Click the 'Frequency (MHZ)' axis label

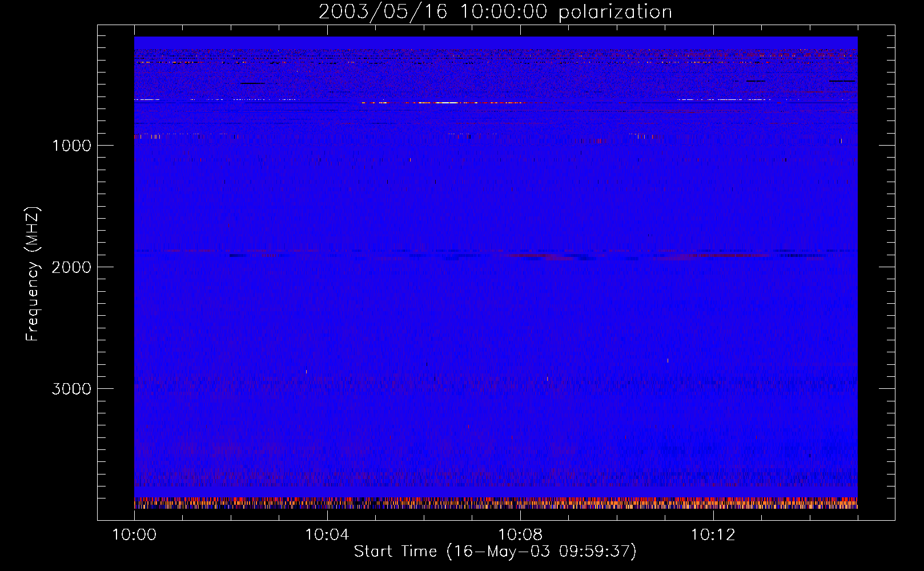pyautogui.click(x=33, y=274)
